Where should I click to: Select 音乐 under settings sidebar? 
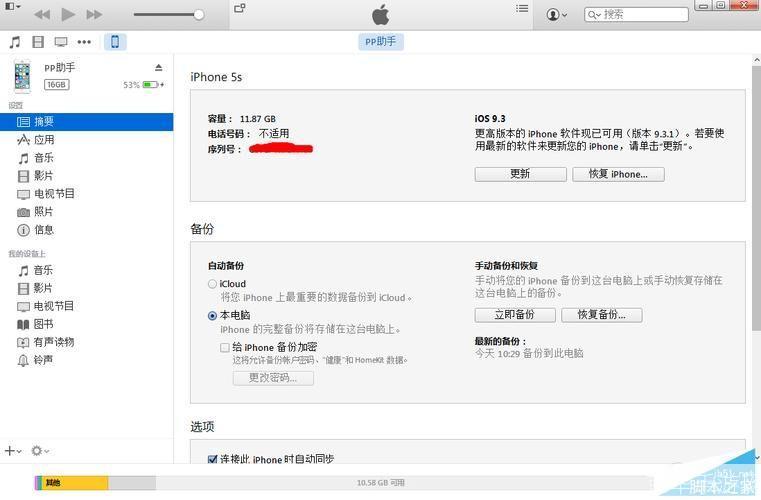pos(86,158)
